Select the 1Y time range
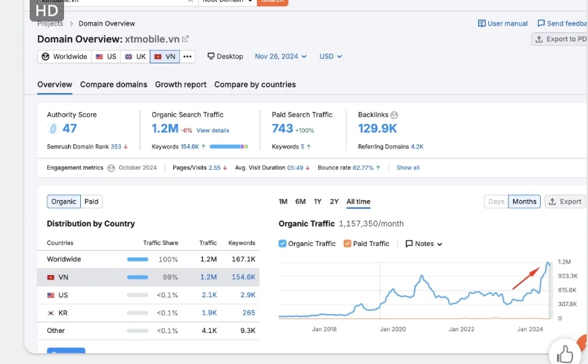The height and width of the screenshot is (364, 588). (x=318, y=202)
